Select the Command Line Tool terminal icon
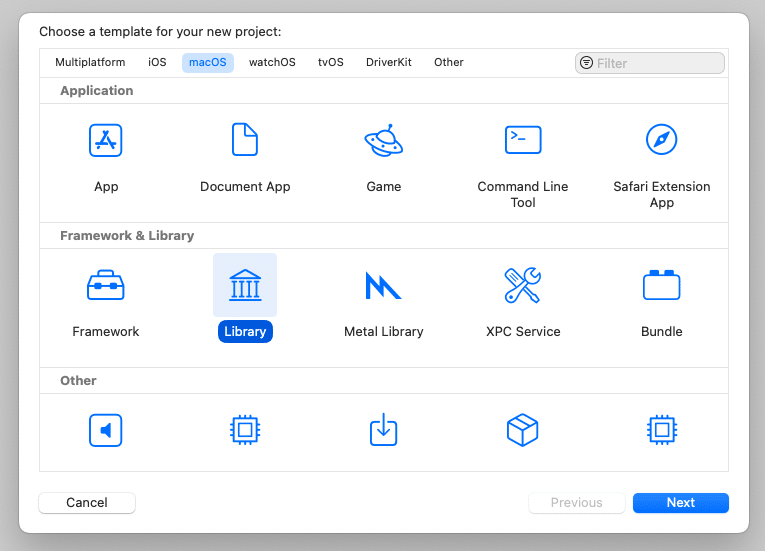The height and width of the screenshot is (551, 765). (523, 140)
